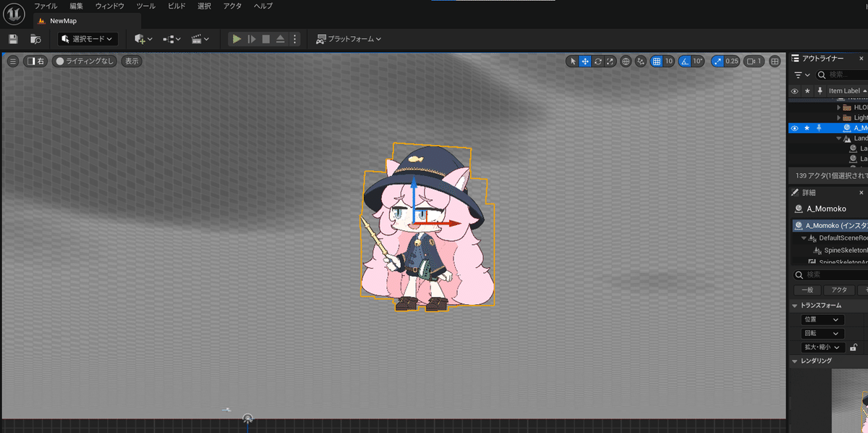Screen dimensions: 868x433
Task: Click the Eject from player button
Action: coord(281,39)
